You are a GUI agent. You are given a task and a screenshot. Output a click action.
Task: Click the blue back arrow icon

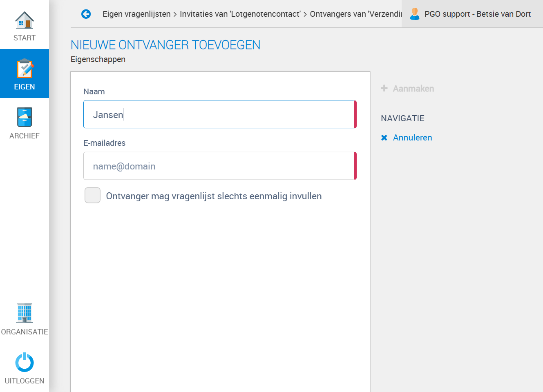86,14
